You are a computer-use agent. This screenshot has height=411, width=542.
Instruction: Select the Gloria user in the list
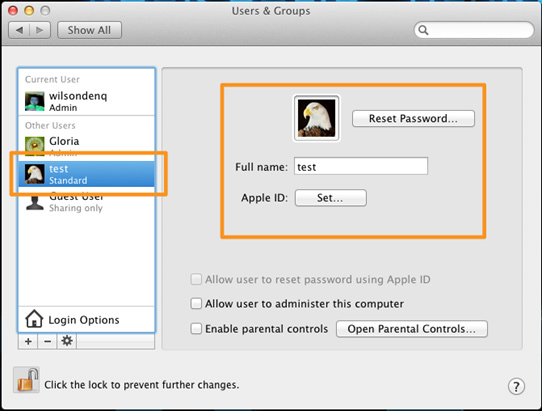(86, 146)
